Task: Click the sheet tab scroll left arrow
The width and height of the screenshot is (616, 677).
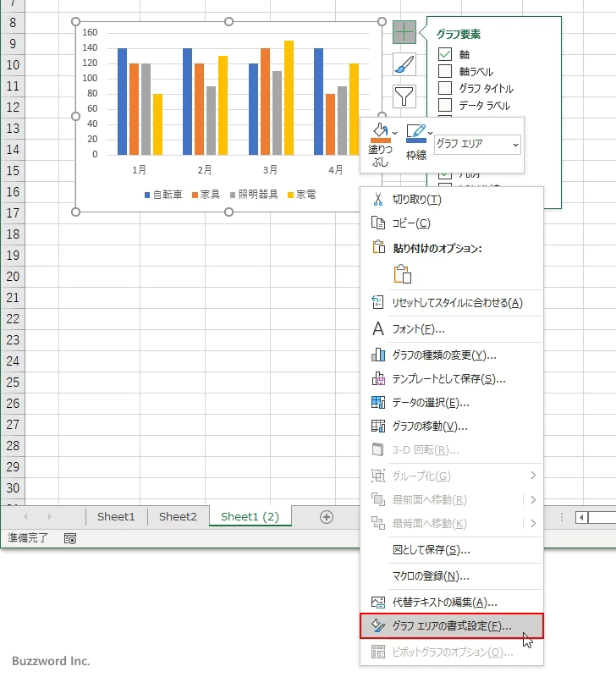Action: [25, 516]
